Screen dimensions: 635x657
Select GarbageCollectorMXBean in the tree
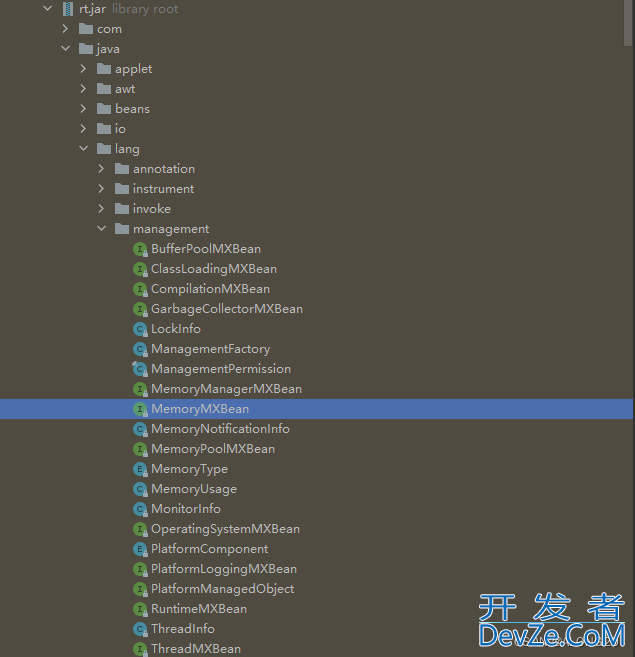coord(226,309)
